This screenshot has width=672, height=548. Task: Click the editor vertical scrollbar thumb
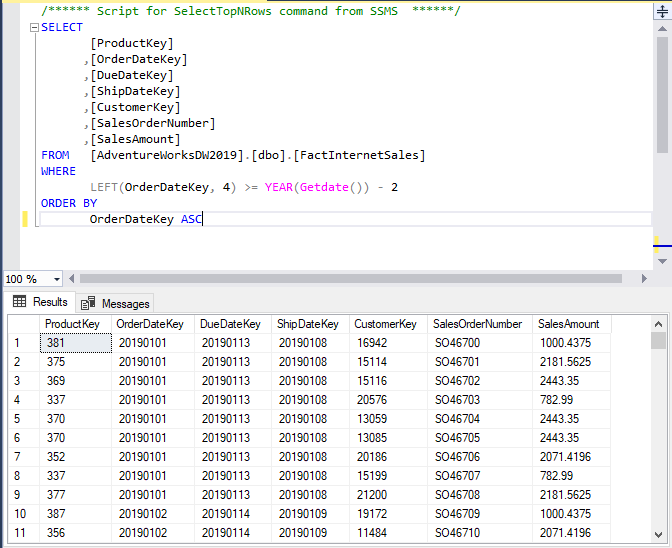coord(662,94)
